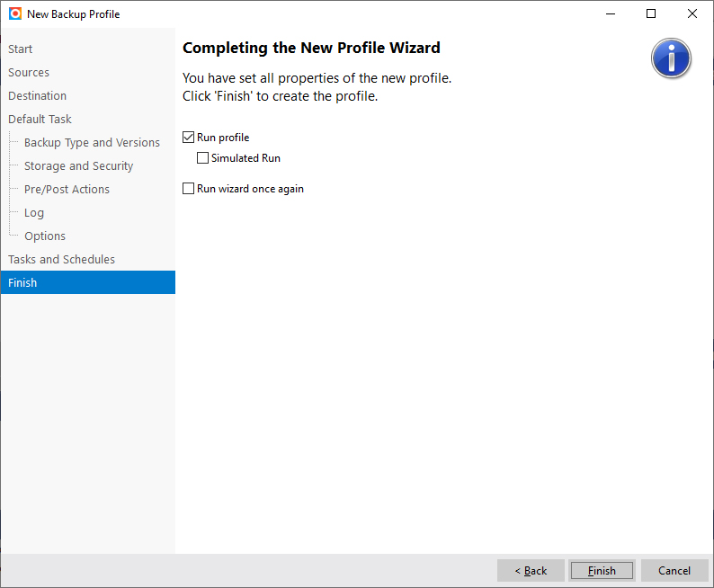
Task: Open Storage and Security settings
Action: [78, 166]
